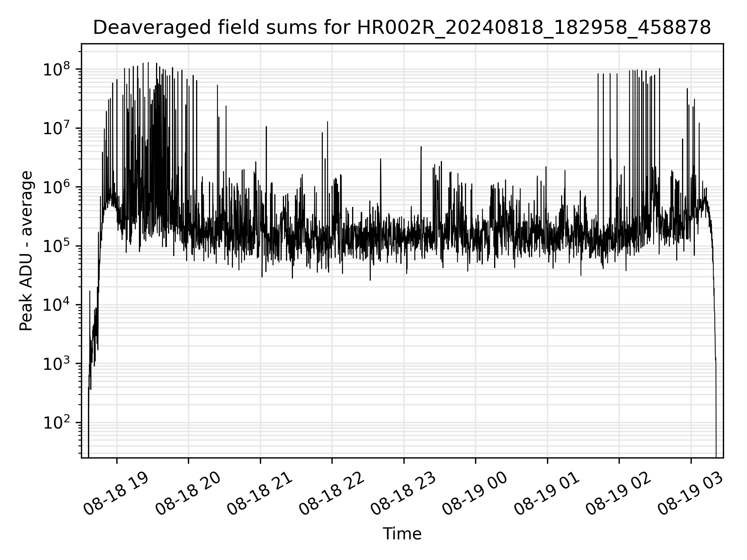This screenshot has height=560, width=747.
Task: Click the x tick label 08-19 00
Action: [475, 493]
